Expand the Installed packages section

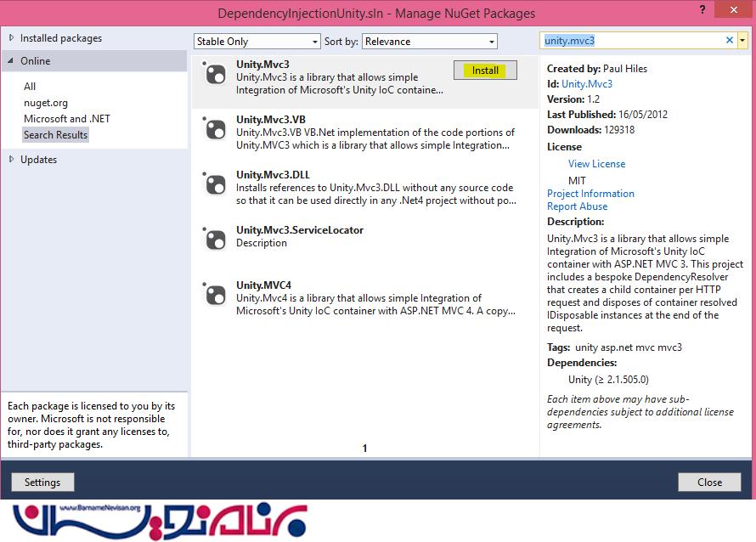pos(11,38)
